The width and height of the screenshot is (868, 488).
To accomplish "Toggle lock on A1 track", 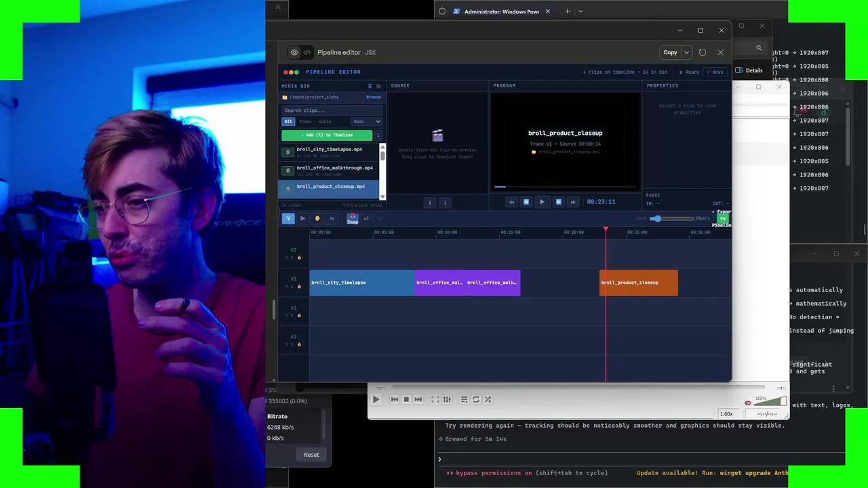I will pos(299,315).
